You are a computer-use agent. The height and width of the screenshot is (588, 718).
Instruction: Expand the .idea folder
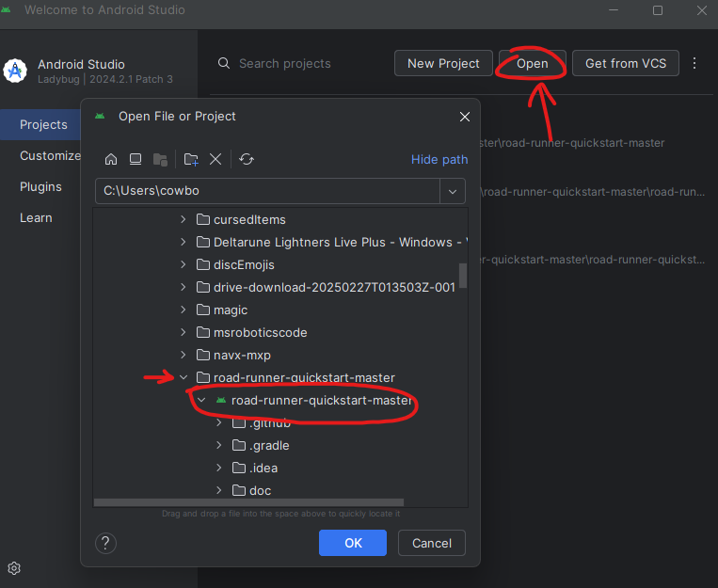coord(219,468)
